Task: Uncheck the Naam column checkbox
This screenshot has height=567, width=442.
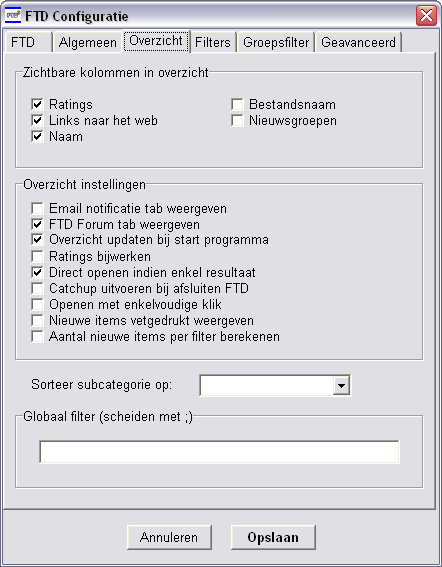Action: tap(37, 136)
